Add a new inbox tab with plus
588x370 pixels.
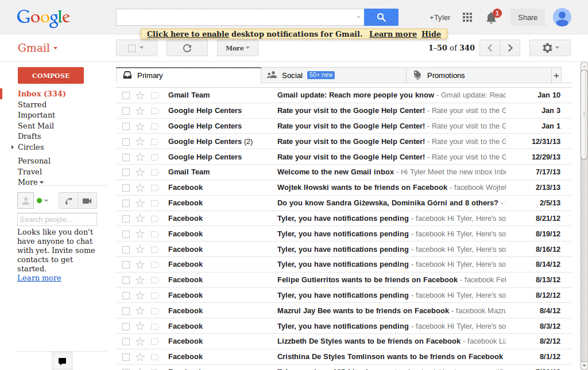556,76
